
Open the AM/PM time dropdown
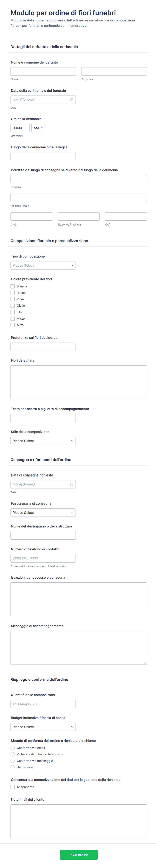pos(38,128)
